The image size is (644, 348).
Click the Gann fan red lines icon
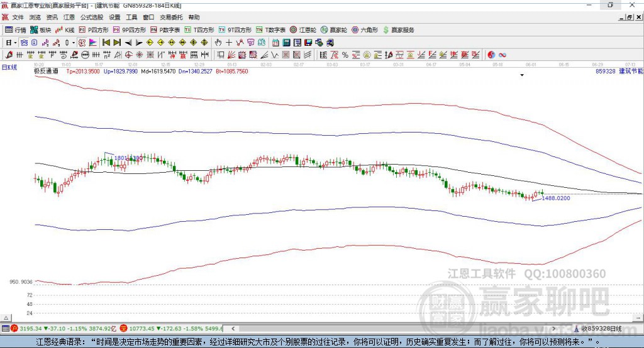[x=231, y=55]
